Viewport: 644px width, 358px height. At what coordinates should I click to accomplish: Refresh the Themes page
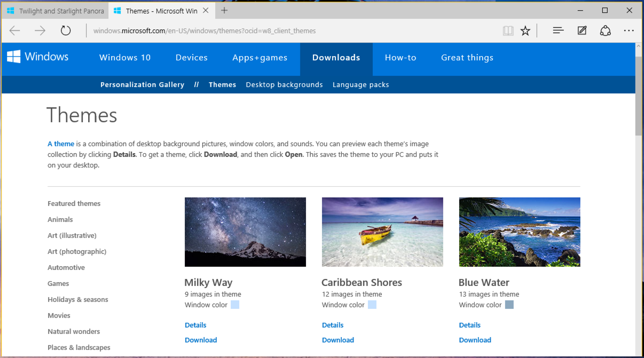coord(65,30)
